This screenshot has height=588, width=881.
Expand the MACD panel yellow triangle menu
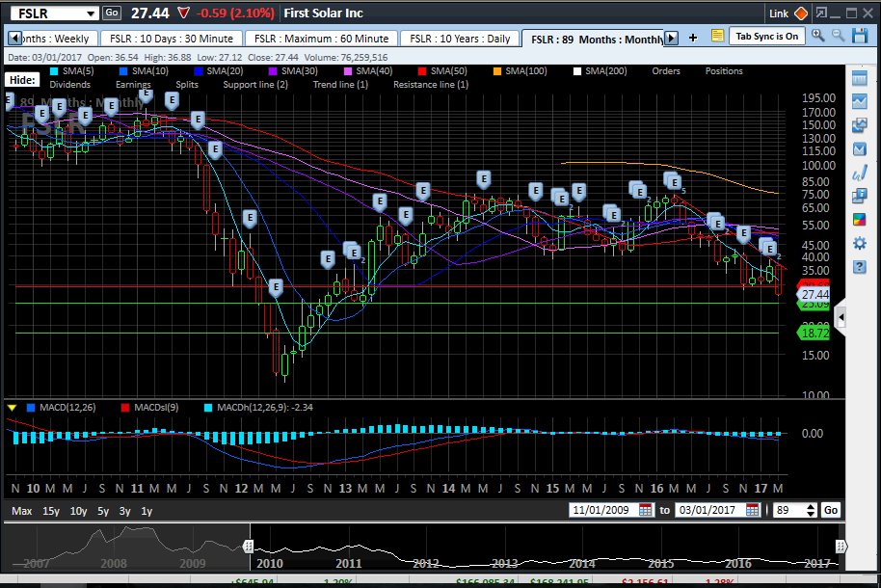pyautogui.click(x=12, y=408)
